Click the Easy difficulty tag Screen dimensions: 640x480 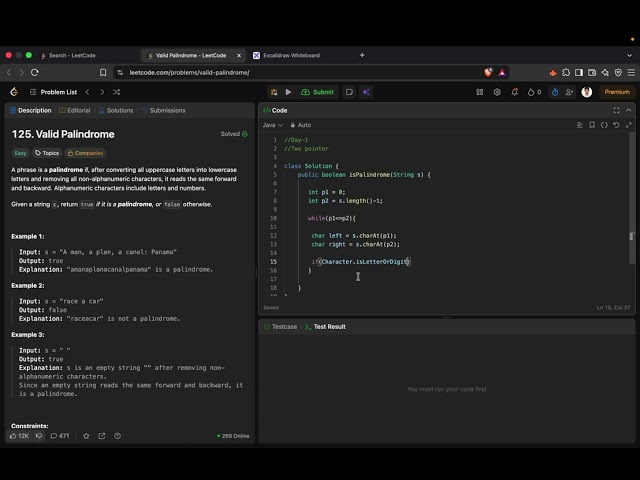(20, 153)
